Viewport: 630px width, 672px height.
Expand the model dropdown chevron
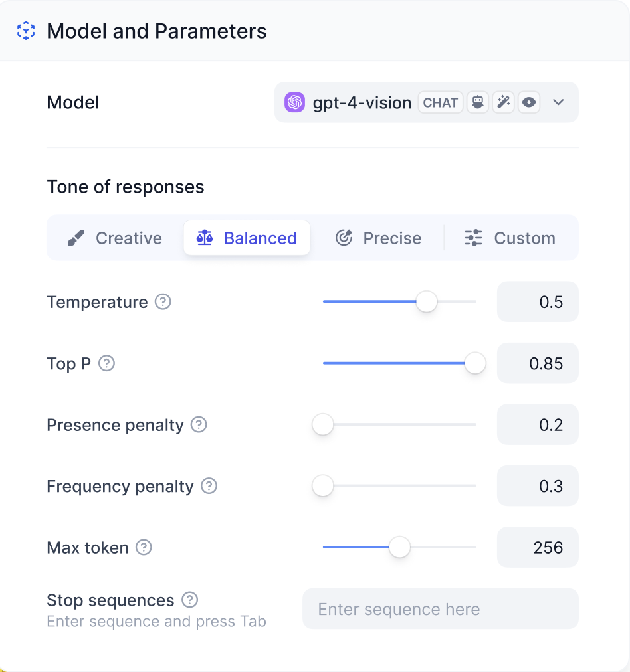pos(558,102)
